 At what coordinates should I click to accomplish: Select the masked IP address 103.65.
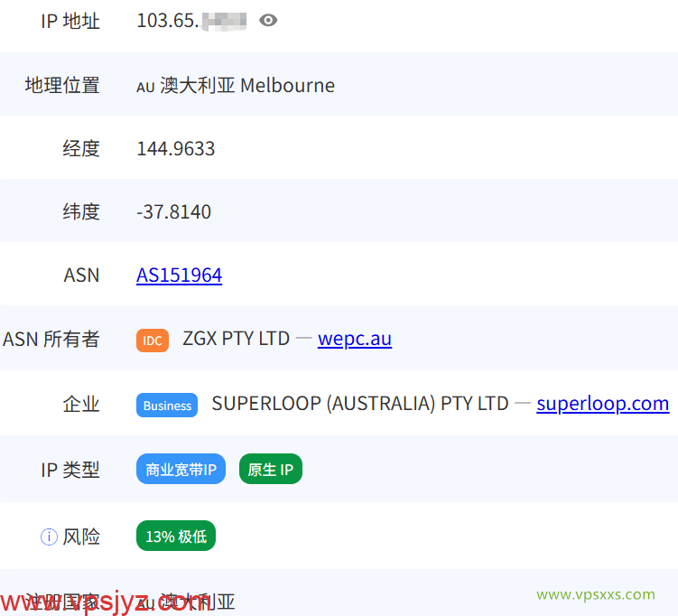pos(191,21)
